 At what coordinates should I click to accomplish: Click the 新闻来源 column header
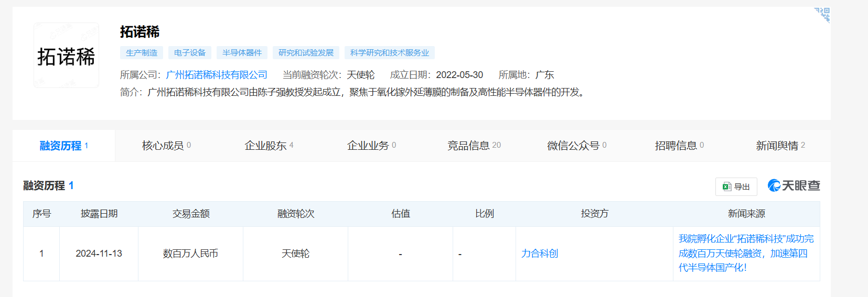click(746, 214)
